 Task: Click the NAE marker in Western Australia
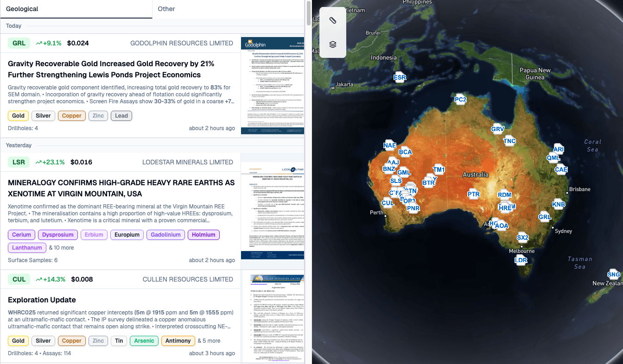(x=390, y=145)
